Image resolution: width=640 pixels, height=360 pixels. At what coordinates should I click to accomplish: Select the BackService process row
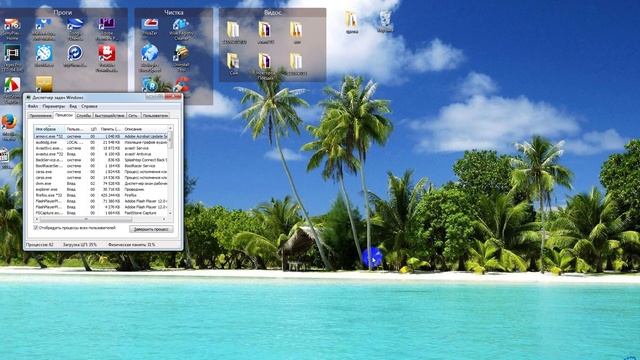click(x=100, y=160)
